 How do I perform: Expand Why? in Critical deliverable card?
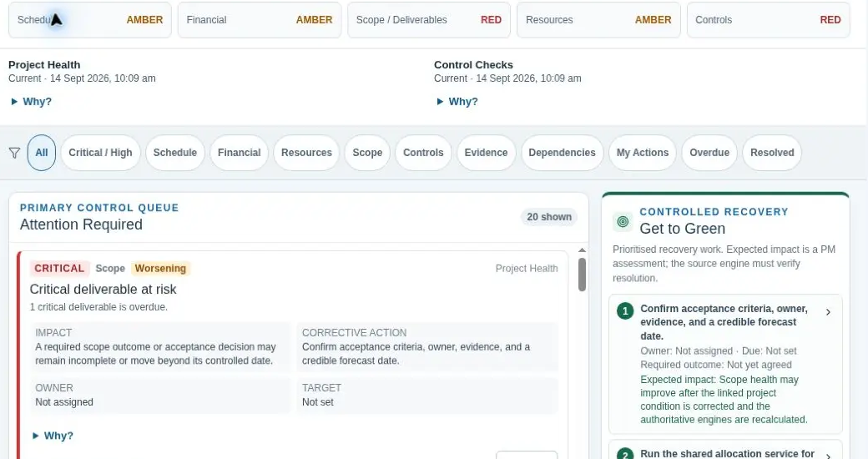pyautogui.click(x=53, y=436)
